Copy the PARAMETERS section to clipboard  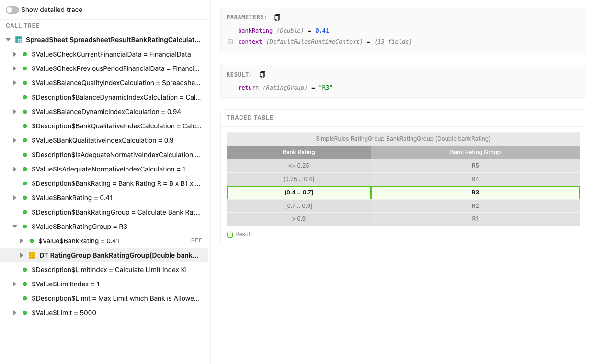pos(277,18)
